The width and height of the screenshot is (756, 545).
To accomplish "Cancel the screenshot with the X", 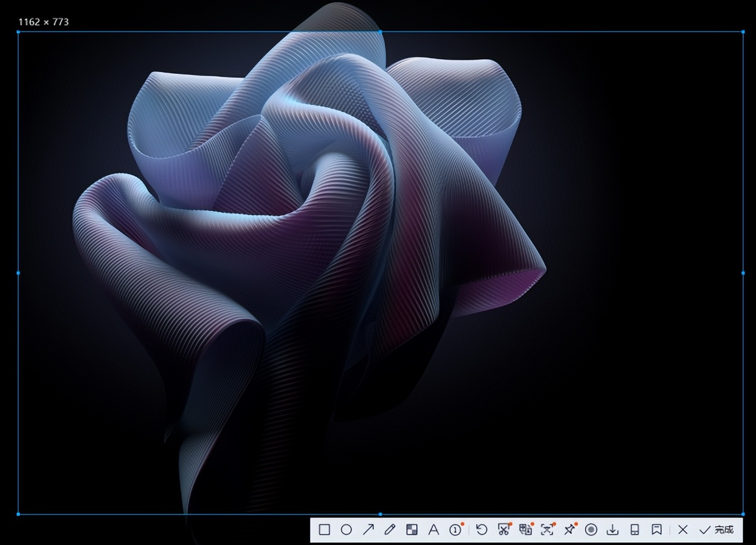I will (x=683, y=530).
